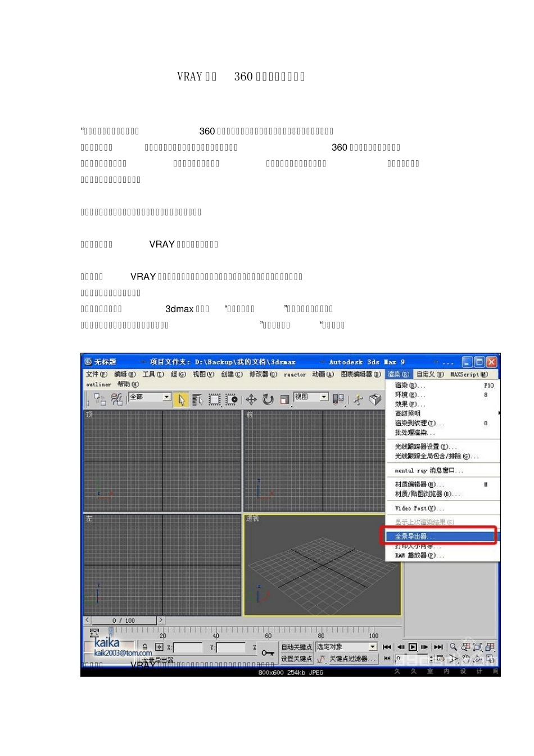This screenshot has width=534, height=756.
Task: Open the 全部 selection filter dropdown
Action: [150, 397]
